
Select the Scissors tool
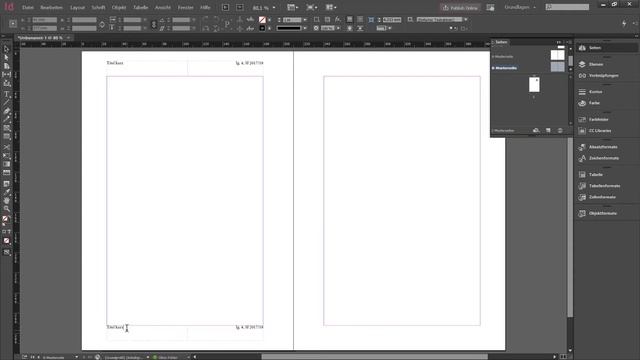coord(6,147)
